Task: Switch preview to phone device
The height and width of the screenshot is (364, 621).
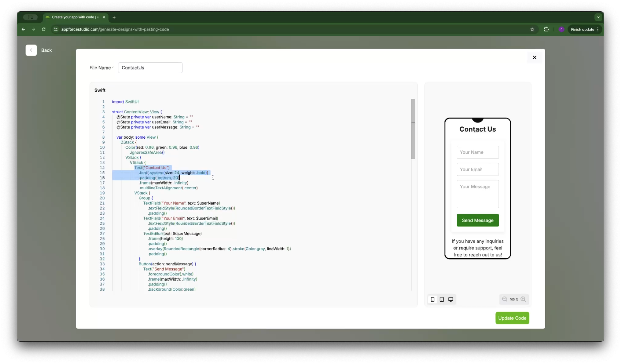Action: [432, 299]
